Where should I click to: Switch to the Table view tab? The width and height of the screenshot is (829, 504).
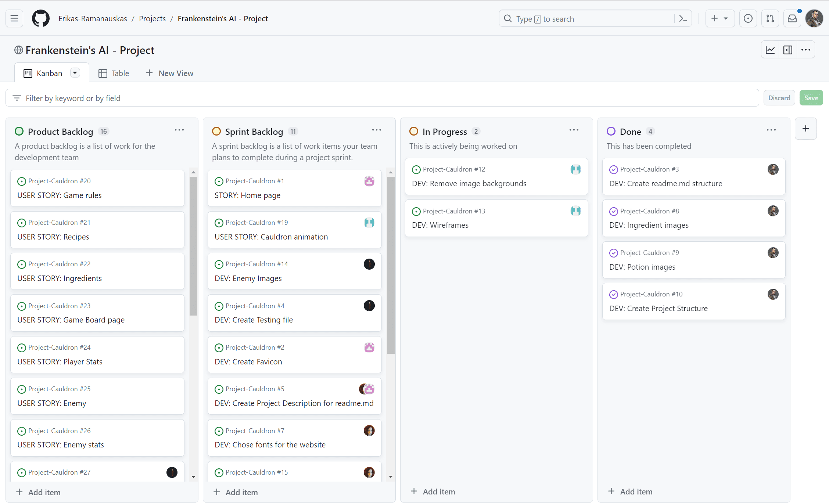[x=114, y=73]
